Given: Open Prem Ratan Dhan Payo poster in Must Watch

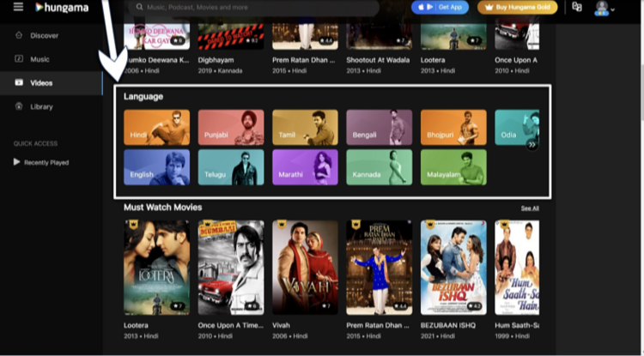Looking at the screenshot, I should (x=380, y=268).
